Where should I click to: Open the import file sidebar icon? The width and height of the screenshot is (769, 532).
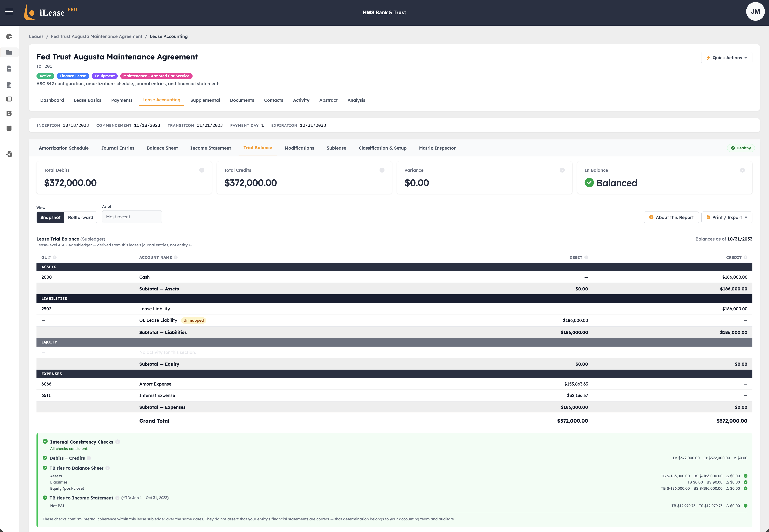[9, 154]
